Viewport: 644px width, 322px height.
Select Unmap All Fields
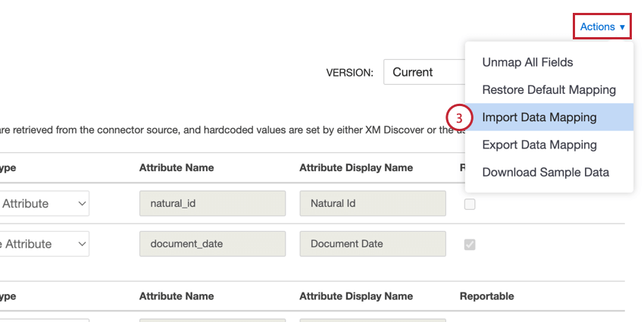coord(527,62)
